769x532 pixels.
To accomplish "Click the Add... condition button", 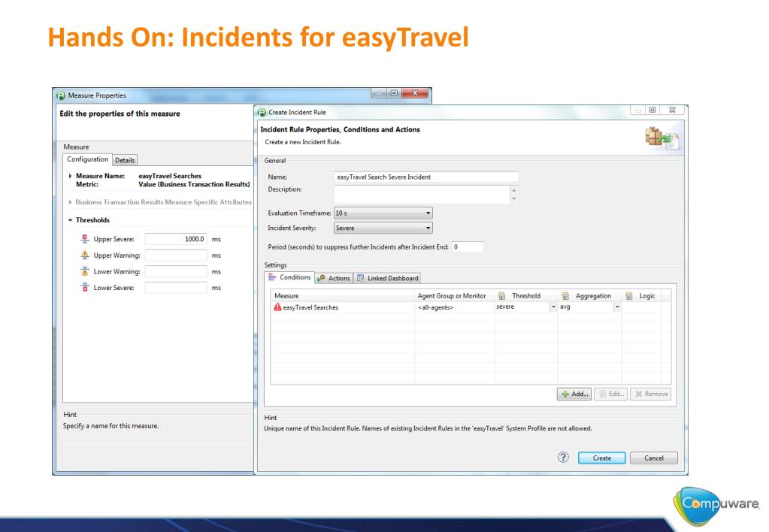I will 574,394.
